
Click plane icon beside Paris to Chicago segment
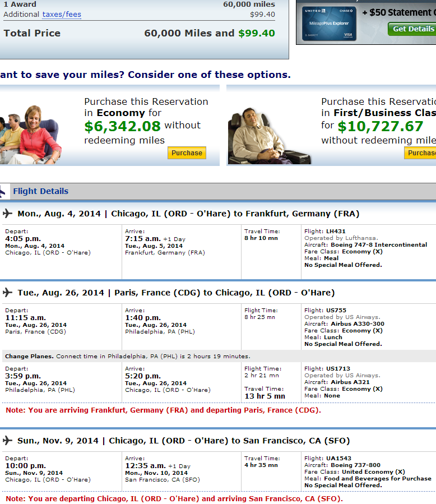[x=7, y=293]
